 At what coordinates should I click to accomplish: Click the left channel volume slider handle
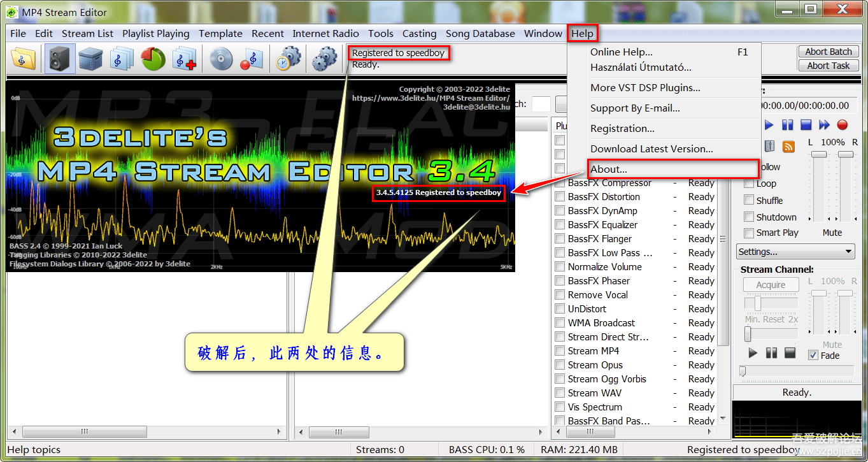(818, 155)
